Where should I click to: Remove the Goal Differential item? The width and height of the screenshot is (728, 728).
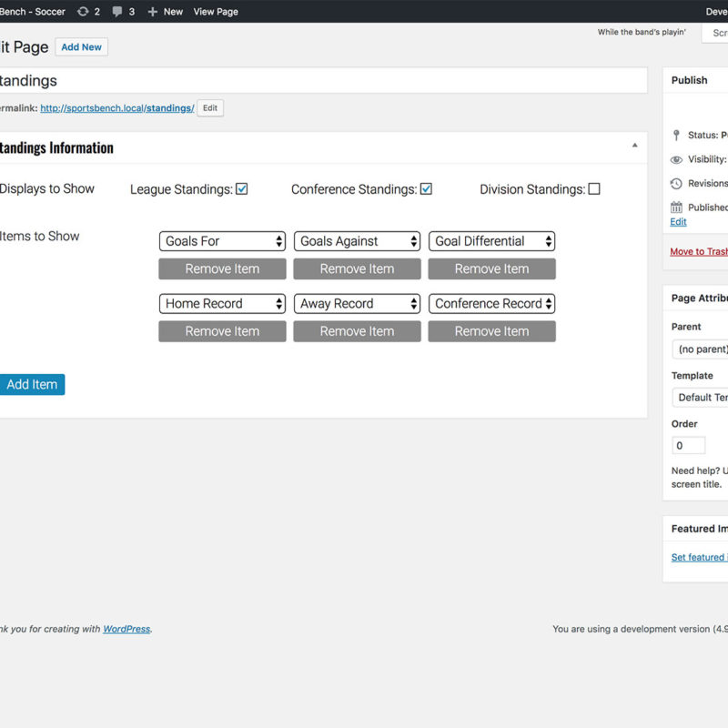[x=491, y=268]
